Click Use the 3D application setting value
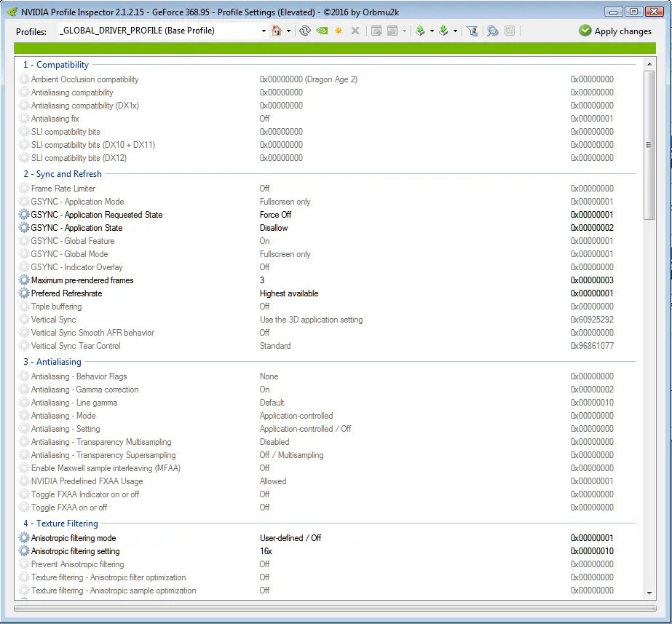Image resolution: width=672 pixels, height=624 pixels. tap(311, 320)
